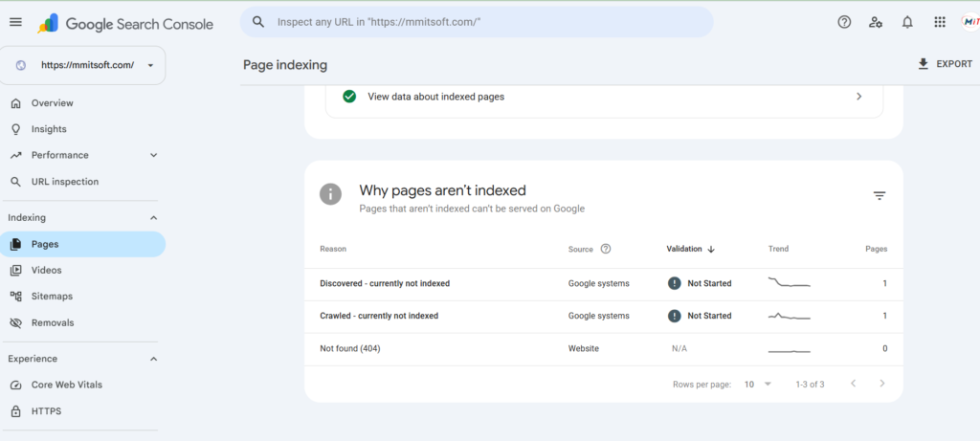This screenshot has width=980, height=441.
Task: Click N/A validation in 404 row
Action: pos(679,348)
